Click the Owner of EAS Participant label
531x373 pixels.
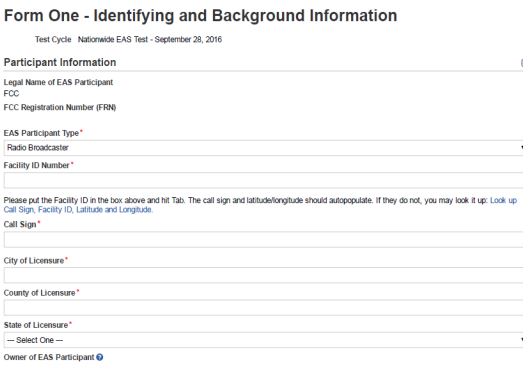[x=49, y=357]
